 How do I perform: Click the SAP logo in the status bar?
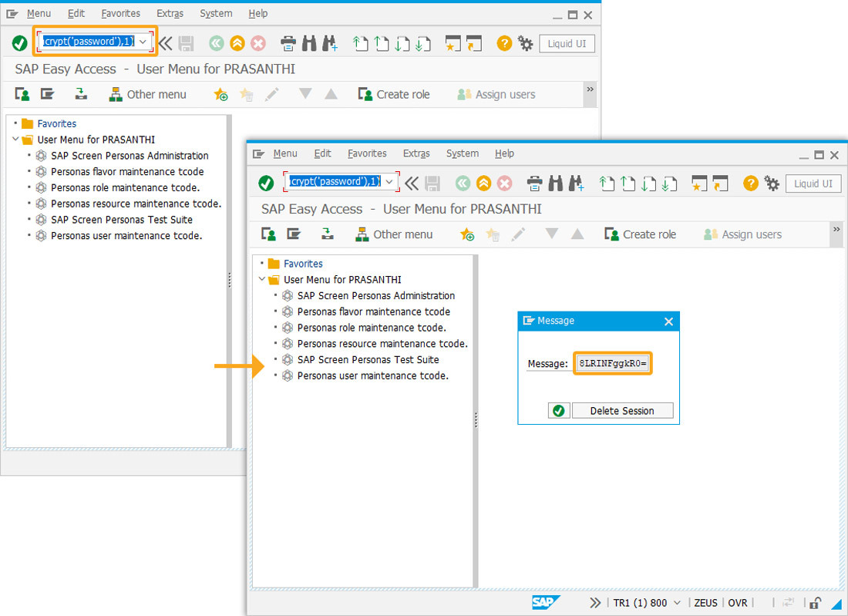click(545, 602)
